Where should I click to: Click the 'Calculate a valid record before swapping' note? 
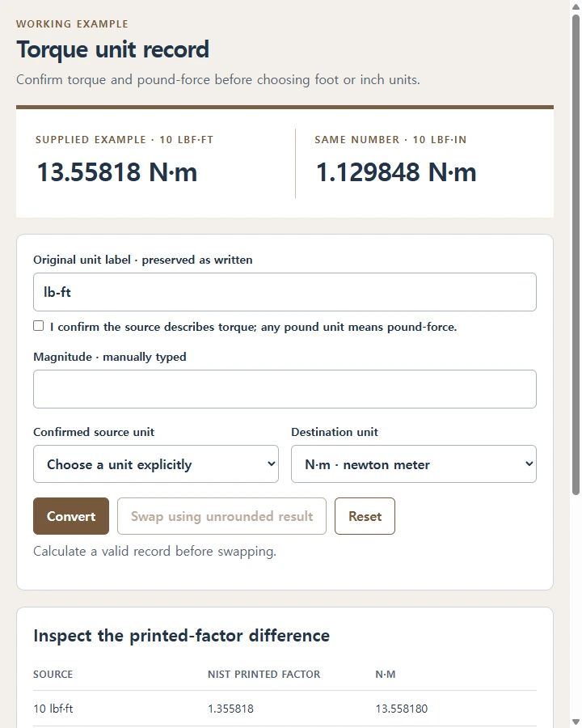click(x=154, y=551)
